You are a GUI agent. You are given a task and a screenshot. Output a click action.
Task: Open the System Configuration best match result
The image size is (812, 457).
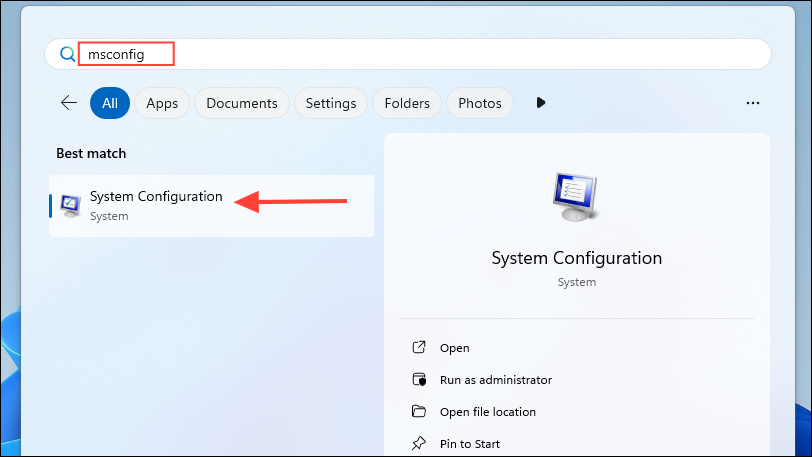coord(211,206)
